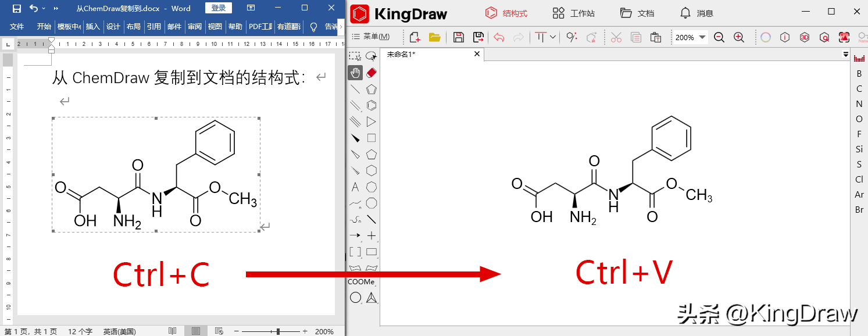Open the 文件 menu in Word
868x336 pixels.
(x=17, y=26)
